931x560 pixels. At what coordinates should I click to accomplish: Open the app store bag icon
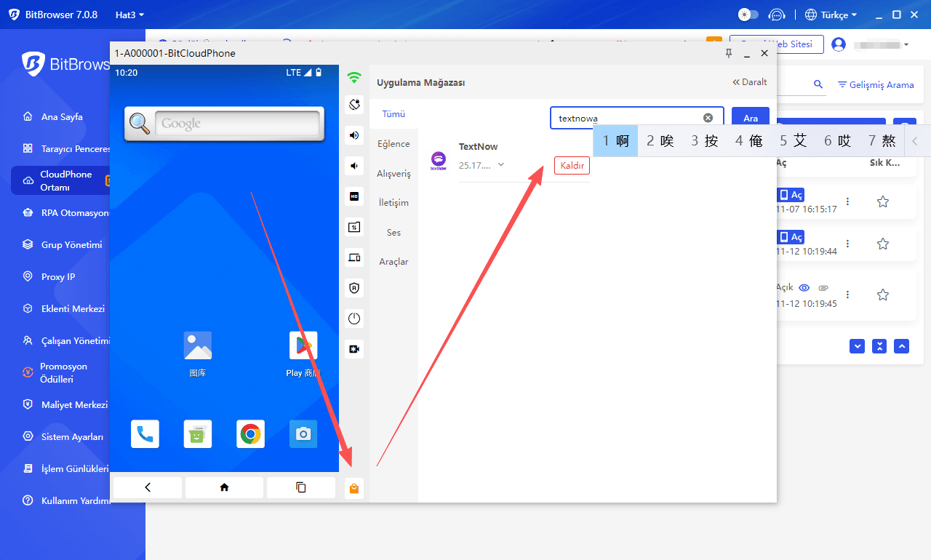tap(354, 488)
